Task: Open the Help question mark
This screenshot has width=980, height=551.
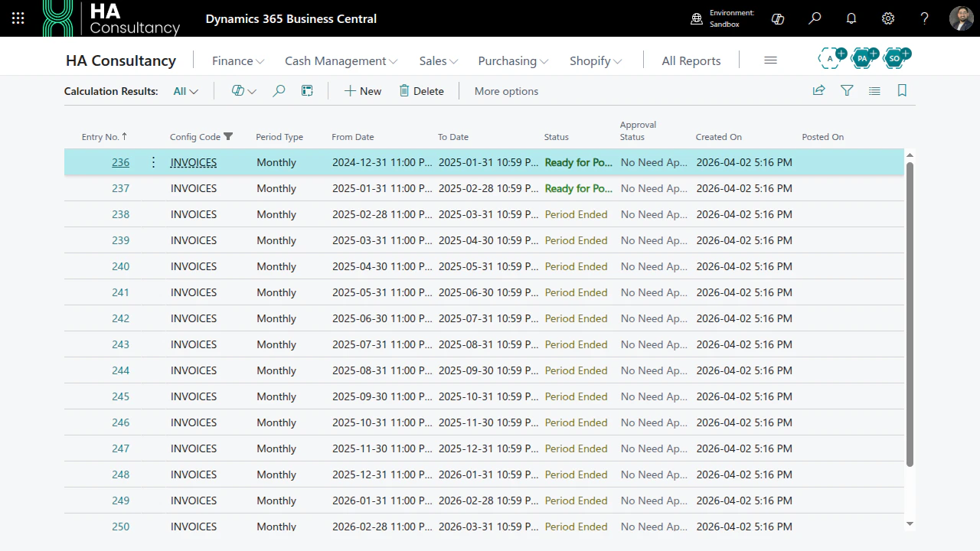Action: (925, 18)
